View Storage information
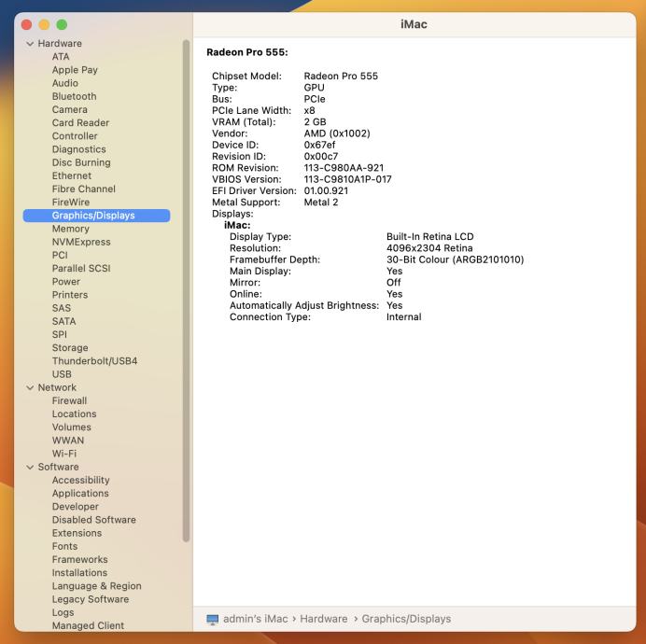646x644 pixels. pyautogui.click(x=70, y=348)
